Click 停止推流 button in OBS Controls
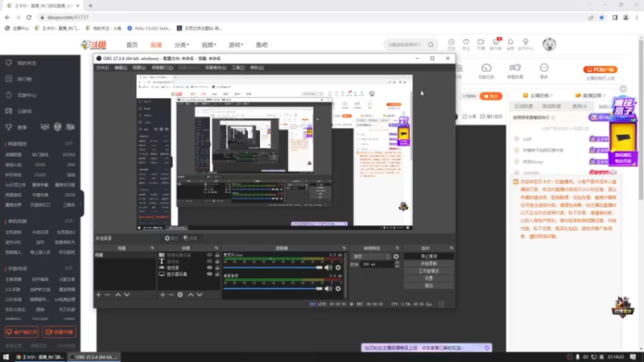 pyautogui.click(x=429, y=256)
